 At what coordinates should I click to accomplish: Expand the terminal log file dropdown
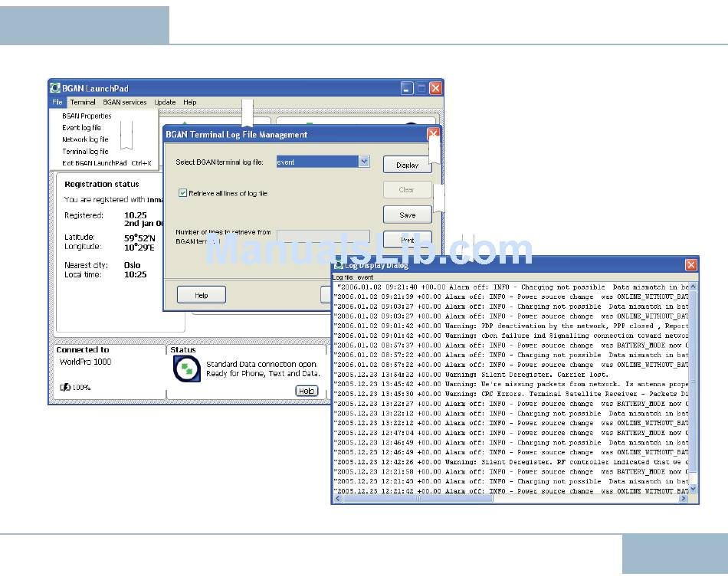(364, 162)
